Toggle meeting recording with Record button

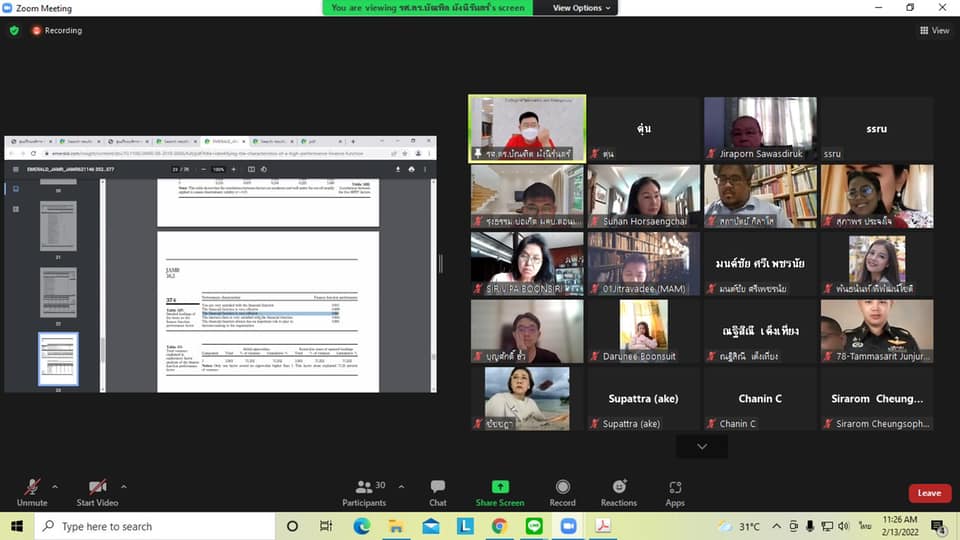coord(563,492)
